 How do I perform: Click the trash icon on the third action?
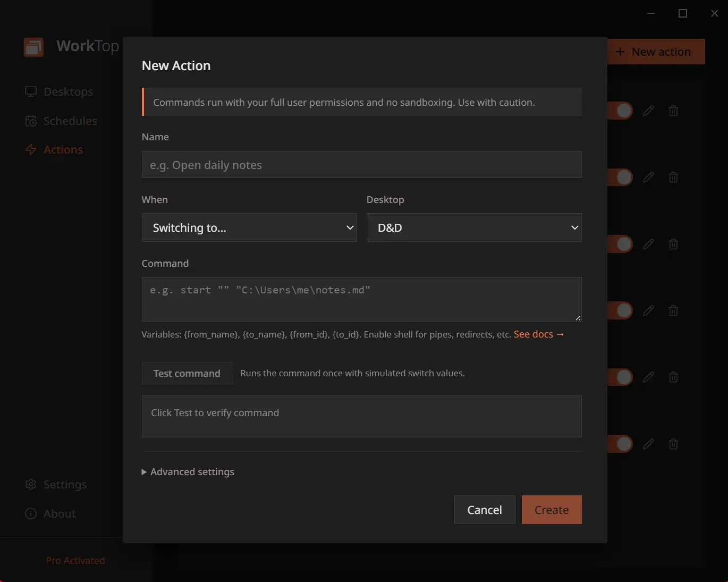[673, 244]
